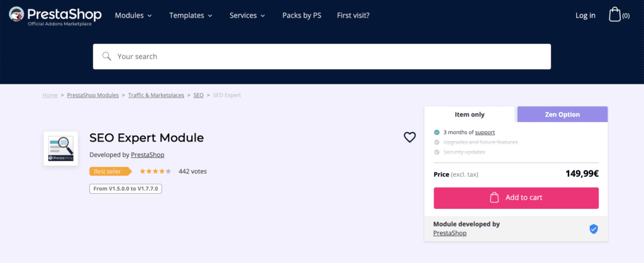Open PrestaShop developer link under module title
This screenshot has height=263, width=644.
(148, 155)
